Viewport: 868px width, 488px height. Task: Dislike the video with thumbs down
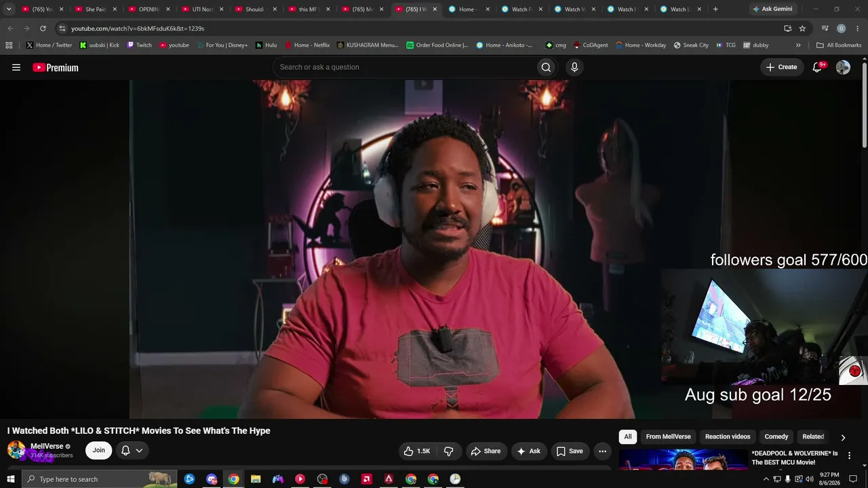[x=448, y=451]
